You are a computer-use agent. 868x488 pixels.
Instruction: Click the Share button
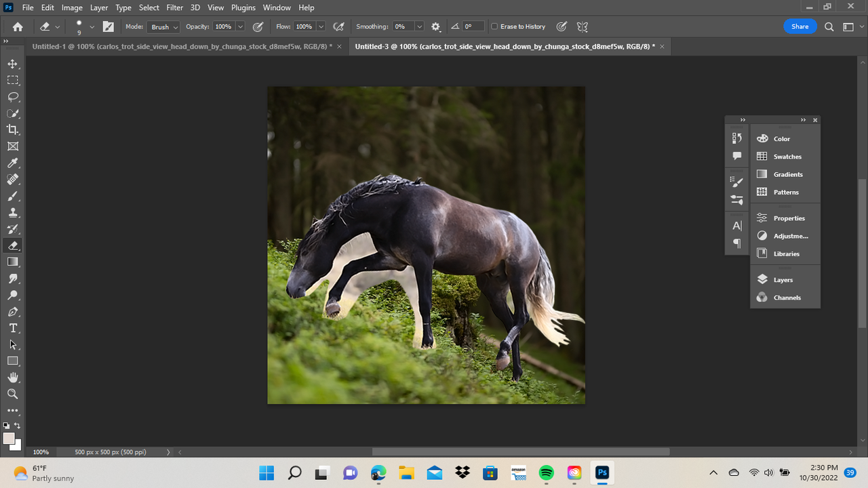[800, 26]
